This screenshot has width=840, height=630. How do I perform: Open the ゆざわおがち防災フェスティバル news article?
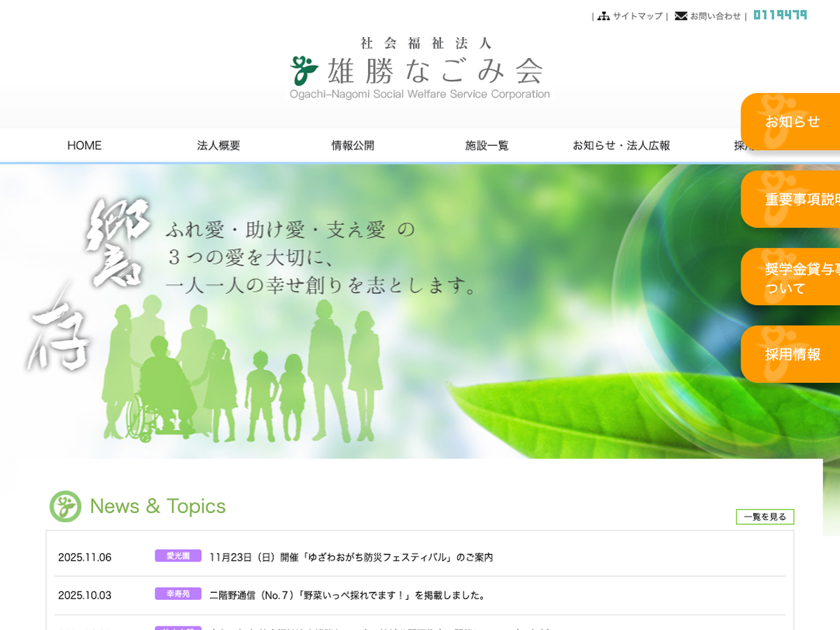click(x=351, y=557)
